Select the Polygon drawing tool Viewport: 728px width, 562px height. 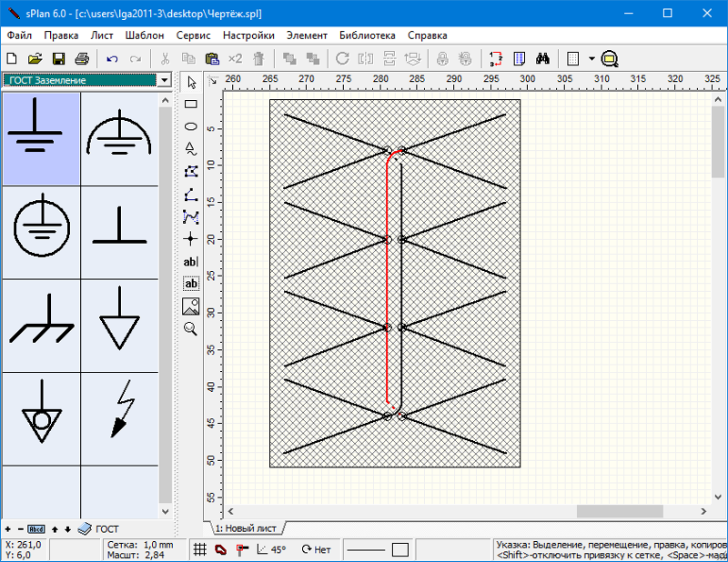click(191, 171)
